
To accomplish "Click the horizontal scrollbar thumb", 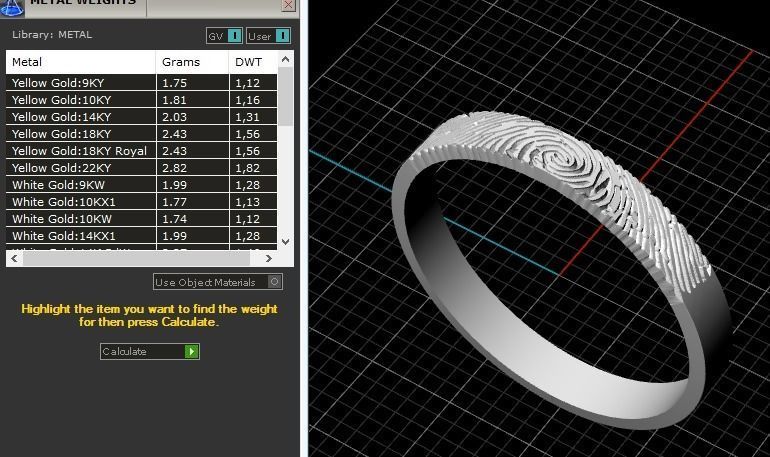I will click(136, 258).
